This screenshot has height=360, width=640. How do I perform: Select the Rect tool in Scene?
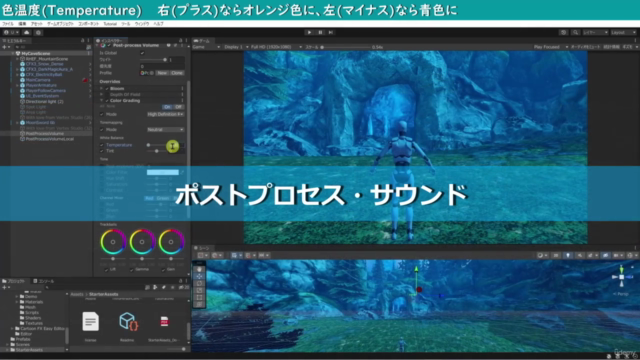click(199, 297)
